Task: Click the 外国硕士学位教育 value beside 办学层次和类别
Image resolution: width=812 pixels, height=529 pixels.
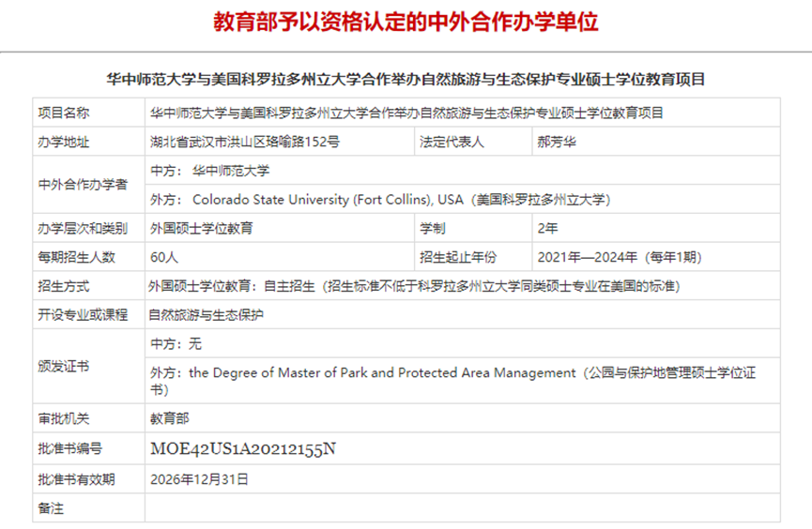Action: click(x=201, y=228)
